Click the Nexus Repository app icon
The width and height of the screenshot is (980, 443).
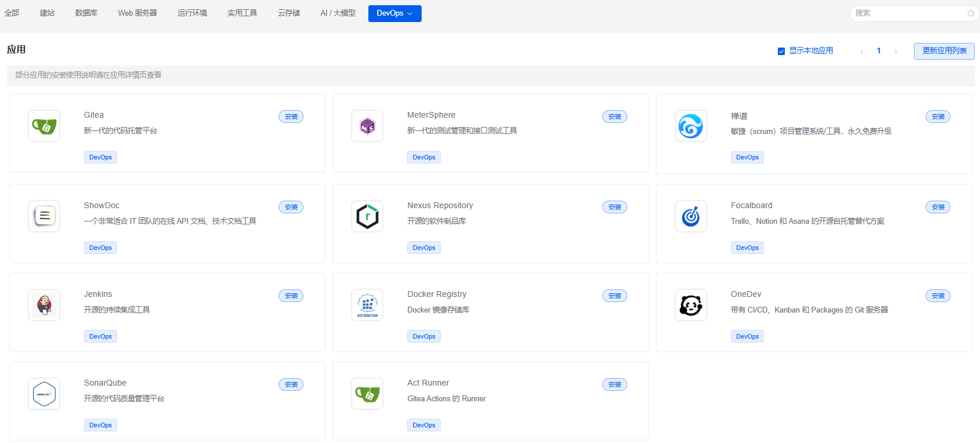(367, 216)
